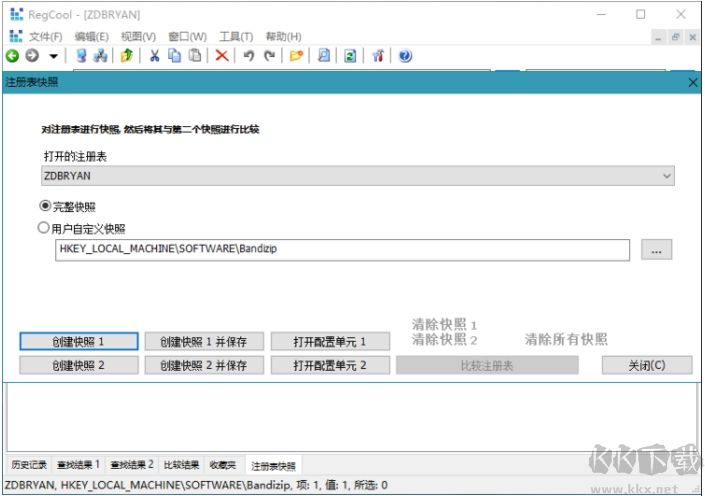
Task: Click the 打开配置单元 2 button
Action: [330, 365]
